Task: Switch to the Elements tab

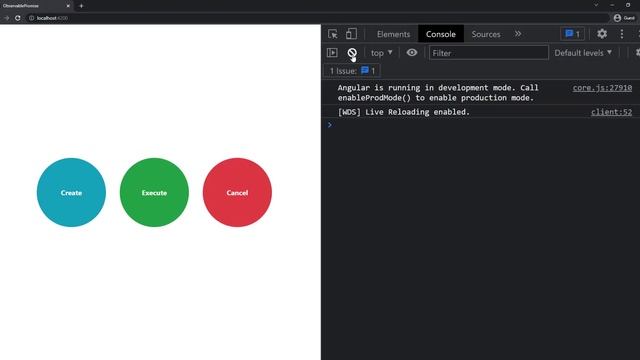Action: point(393,34)
